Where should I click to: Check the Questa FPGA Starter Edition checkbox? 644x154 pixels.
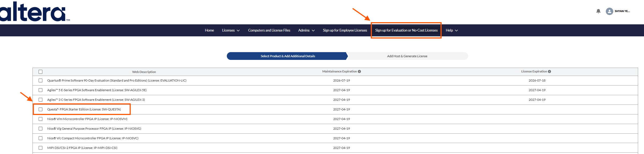pyautogui.click(x=40, y=109)
